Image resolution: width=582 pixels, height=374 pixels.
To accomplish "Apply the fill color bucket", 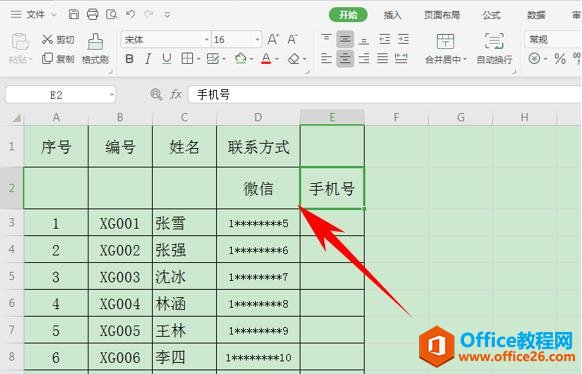I will click(x=241, y=59).
